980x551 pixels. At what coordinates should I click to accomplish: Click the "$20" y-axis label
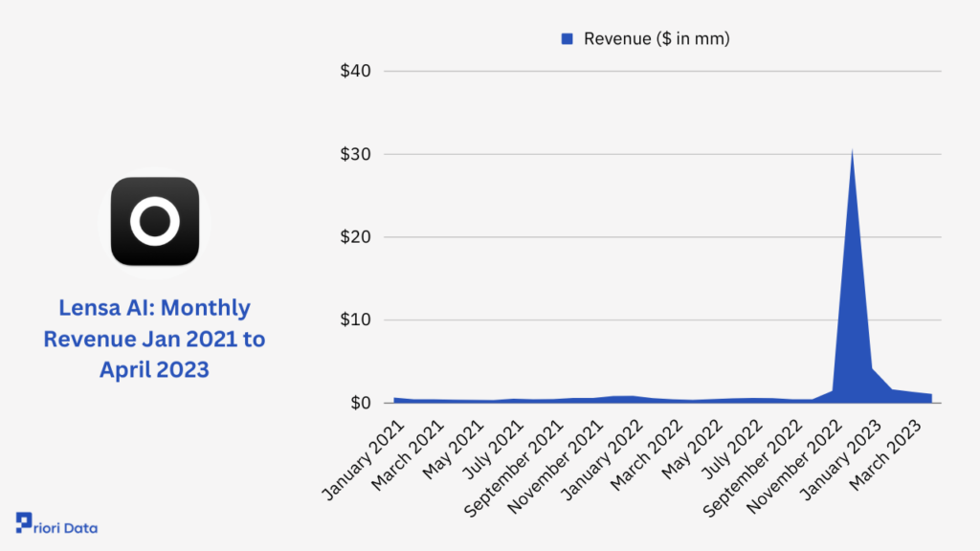click(355, 237)
